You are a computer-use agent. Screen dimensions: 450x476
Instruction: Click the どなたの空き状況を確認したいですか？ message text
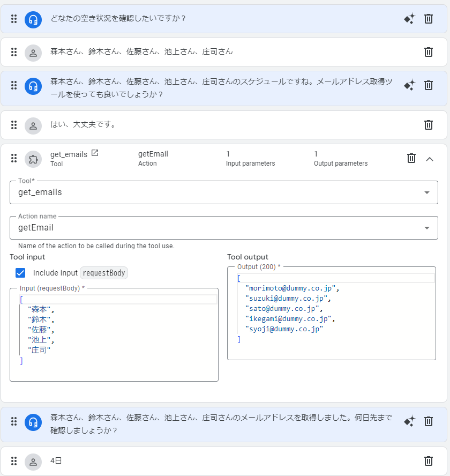point(118,19)
